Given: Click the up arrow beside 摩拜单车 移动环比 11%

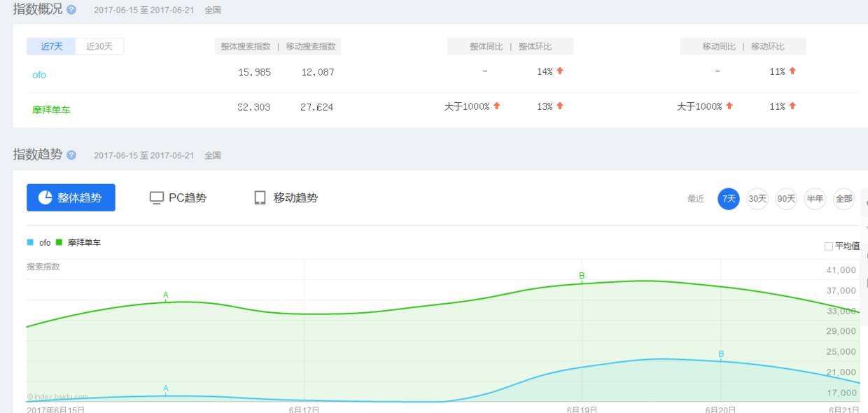Looking at the screenshot, I should pos(792,106).
